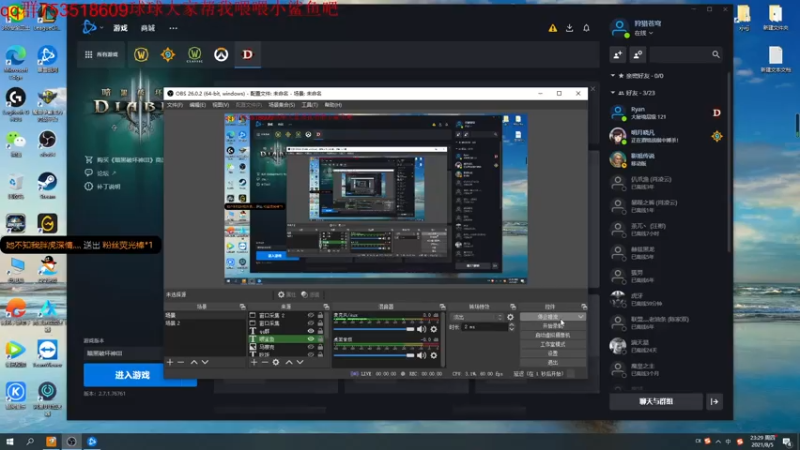Move the selected source down
The width and height of the screenshot is (800, 450).
[x=300, y=362]
